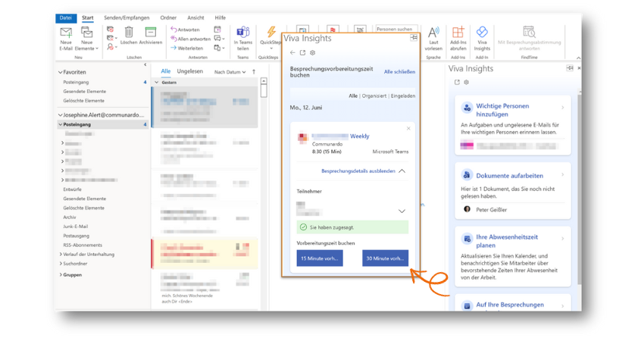Delete the message with Löschen

click(129, 36)
